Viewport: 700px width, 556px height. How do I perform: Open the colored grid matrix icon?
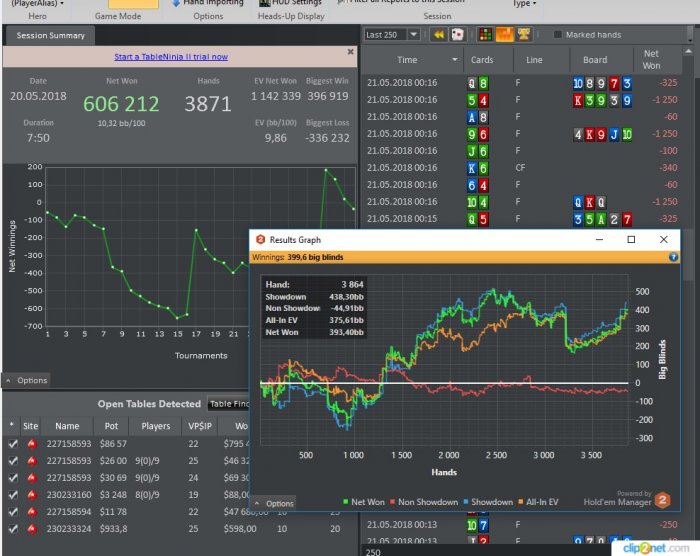pos(485,35)
